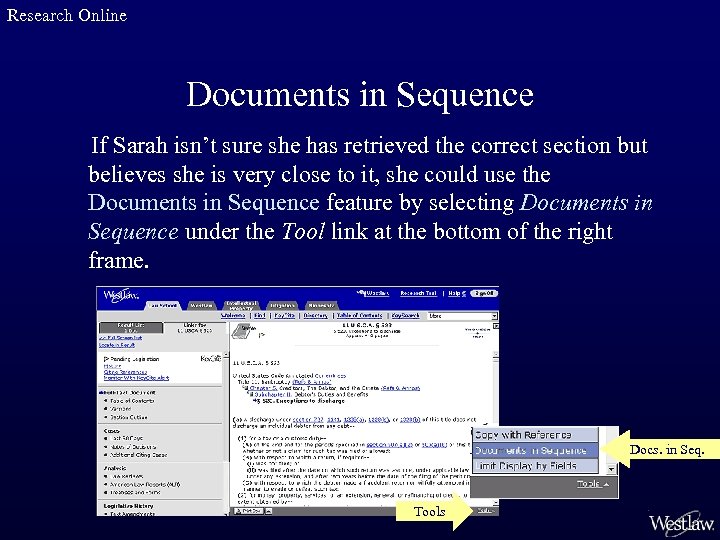Click the inset scrollbar down arrow
The height and width of the screenshot is (540, 720).
(x=611, y=469)
